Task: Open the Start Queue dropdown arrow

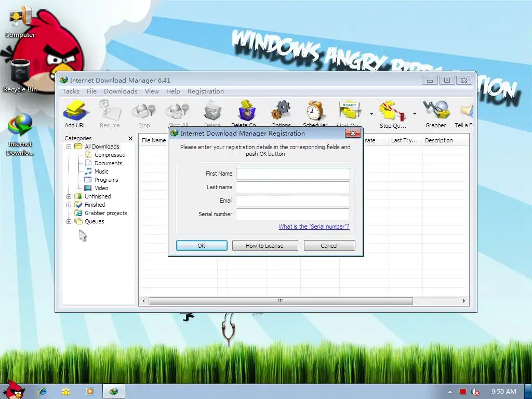Action: click(x=371, y=114)
